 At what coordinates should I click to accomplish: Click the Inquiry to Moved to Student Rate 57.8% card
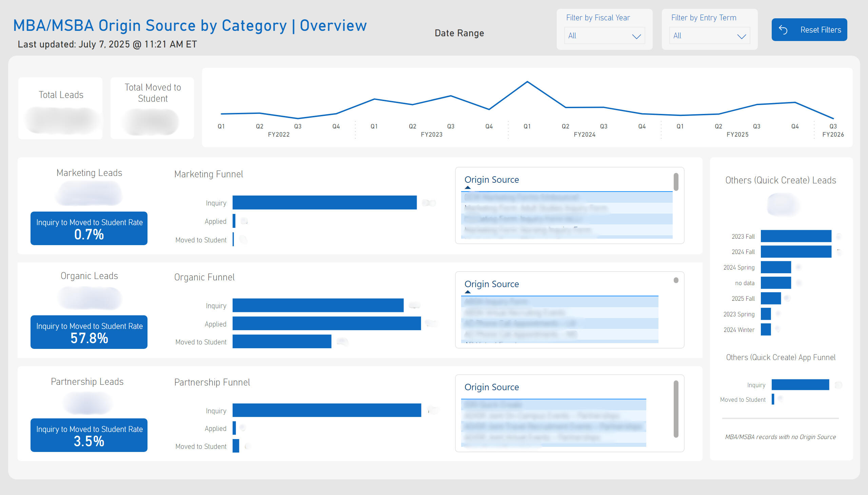88,332
